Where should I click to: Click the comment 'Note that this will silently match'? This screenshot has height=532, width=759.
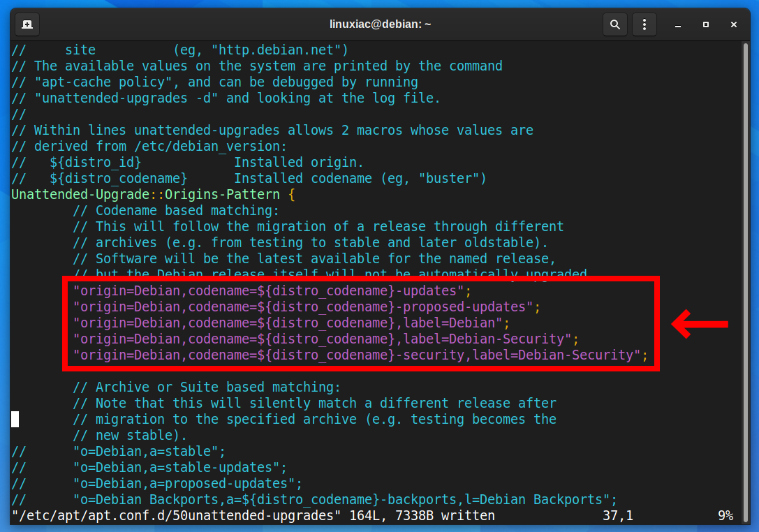click(315, 404)
